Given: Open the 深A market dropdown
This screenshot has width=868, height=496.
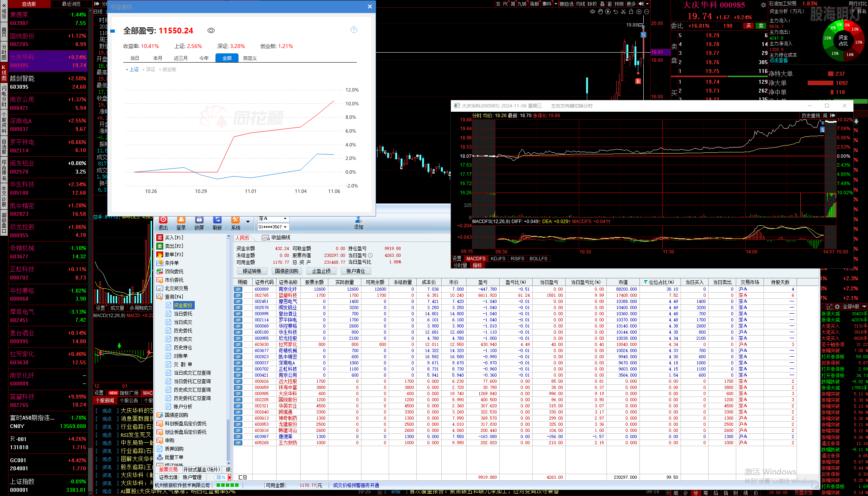Looking at the screenshot, I should tap(285, 218).
